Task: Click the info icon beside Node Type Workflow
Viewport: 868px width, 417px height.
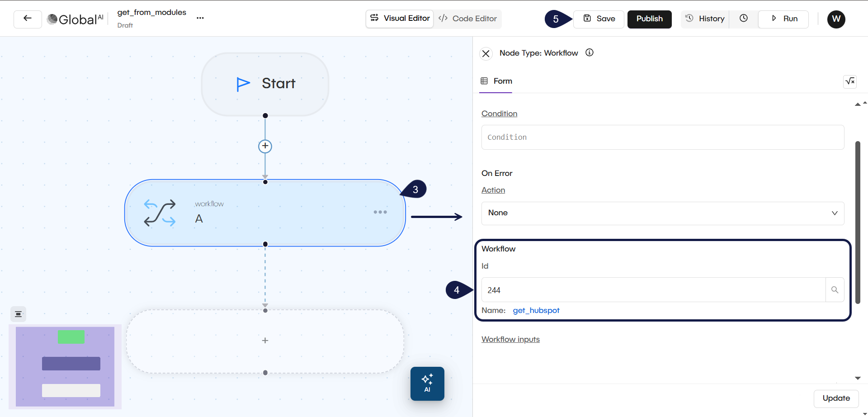Action: point(590,52)
